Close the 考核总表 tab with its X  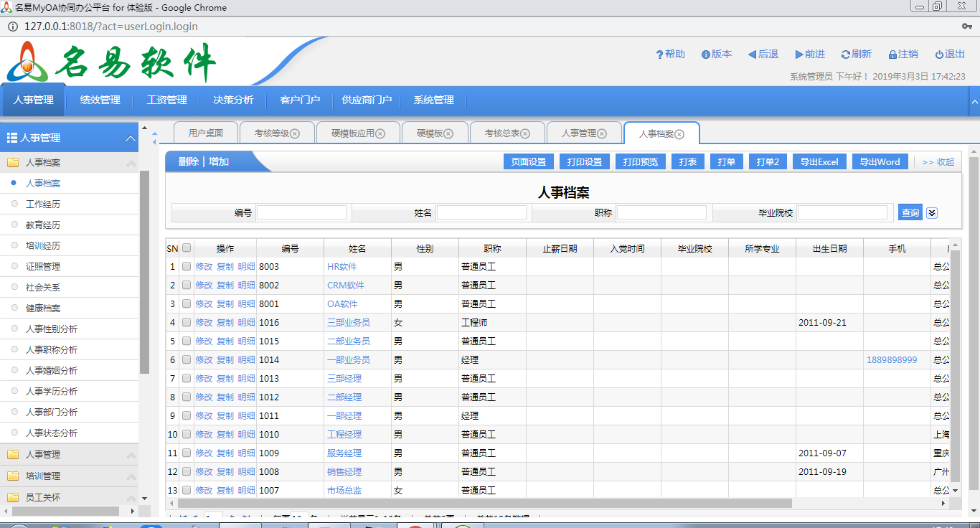click(x=525, y=133)
